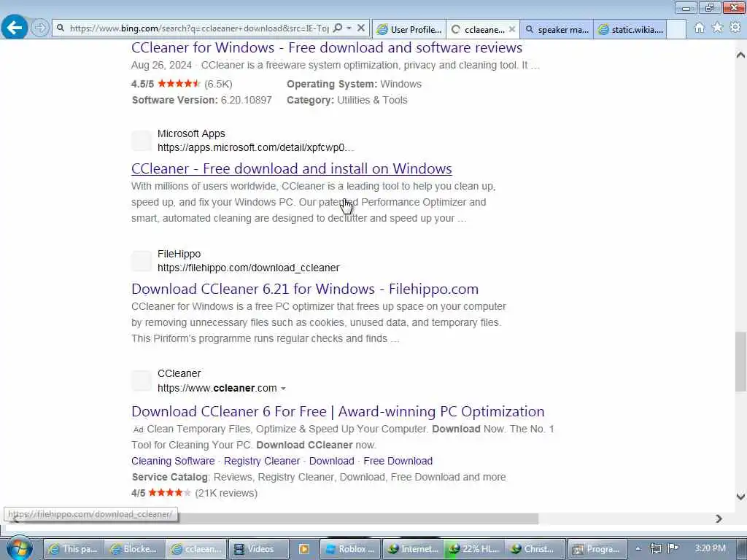Open 'Download CCleaner 6 For Free' ad link
The width and height of the screenshot is (747, 560).
coord(338,411)
